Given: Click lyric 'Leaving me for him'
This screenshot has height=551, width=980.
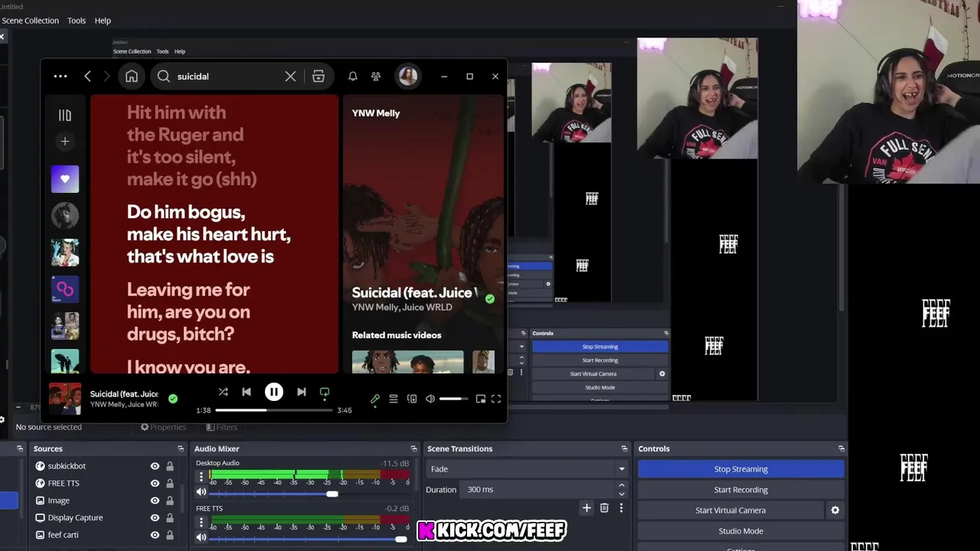Looking at the screenshot, I should [x=188, y=311].
